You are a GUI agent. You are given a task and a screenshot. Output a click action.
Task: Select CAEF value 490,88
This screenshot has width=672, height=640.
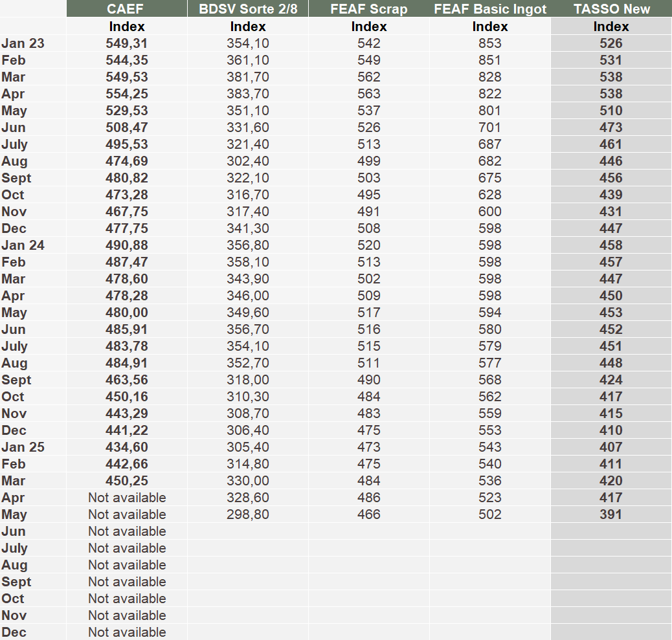tap(127, 245)
